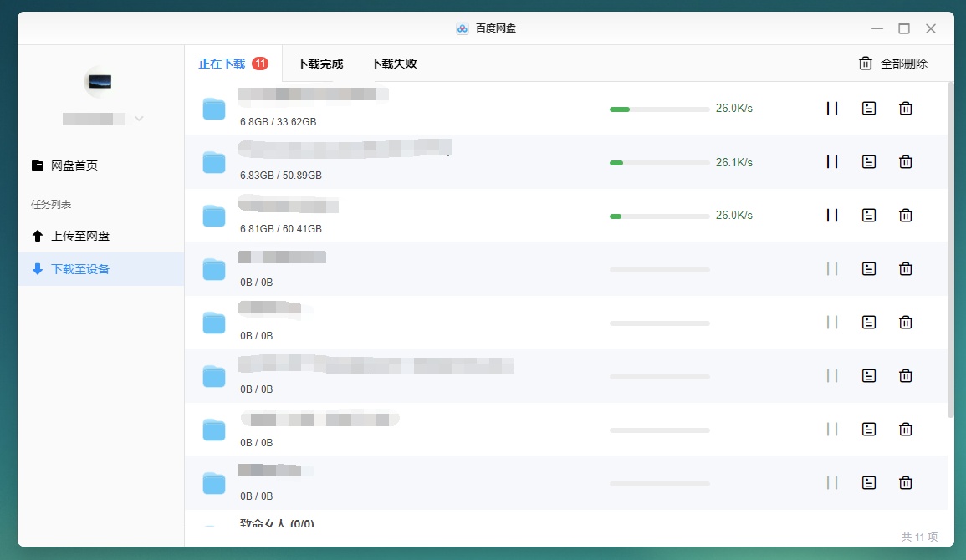Open details icon for 33.62GB download
966x560 pixels.
(869, 109)
